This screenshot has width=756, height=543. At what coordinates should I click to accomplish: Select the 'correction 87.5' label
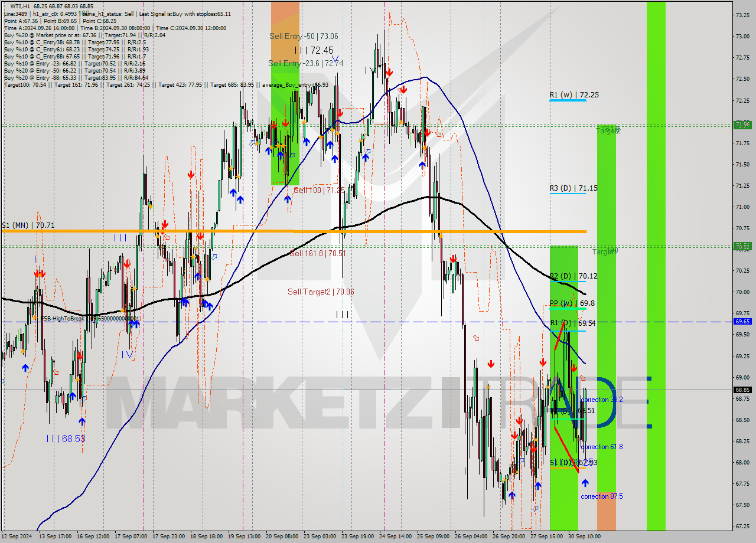[x=601, y=496]
